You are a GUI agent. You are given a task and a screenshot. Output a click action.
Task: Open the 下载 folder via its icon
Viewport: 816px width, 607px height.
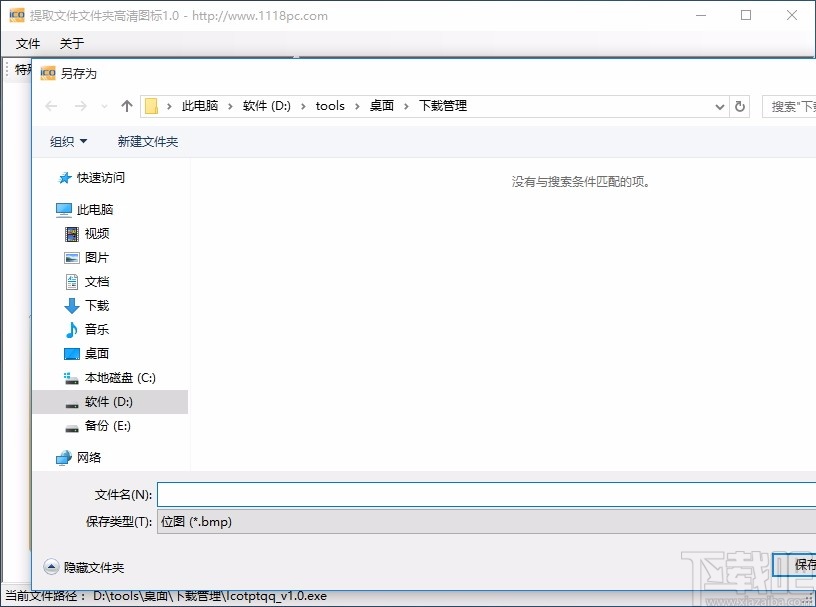(x=70, y=305)
